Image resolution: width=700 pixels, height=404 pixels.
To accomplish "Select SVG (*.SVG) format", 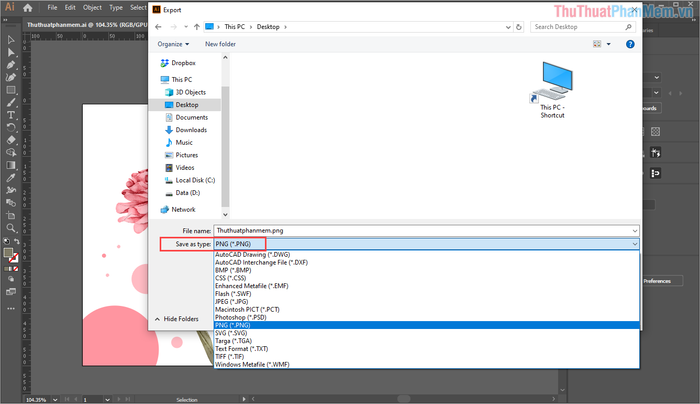I will (426, 333).
